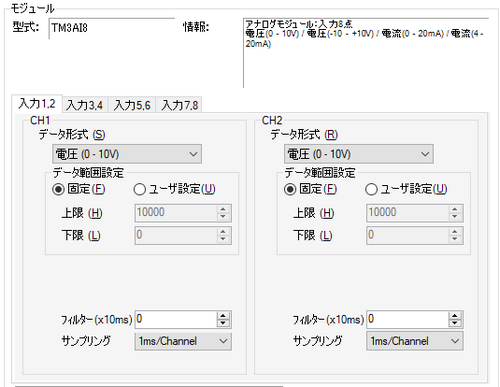This screenshot has height=387, width=500.
Task: Decrease CH1 上限 value with down arrow
Action: point(223,217)
